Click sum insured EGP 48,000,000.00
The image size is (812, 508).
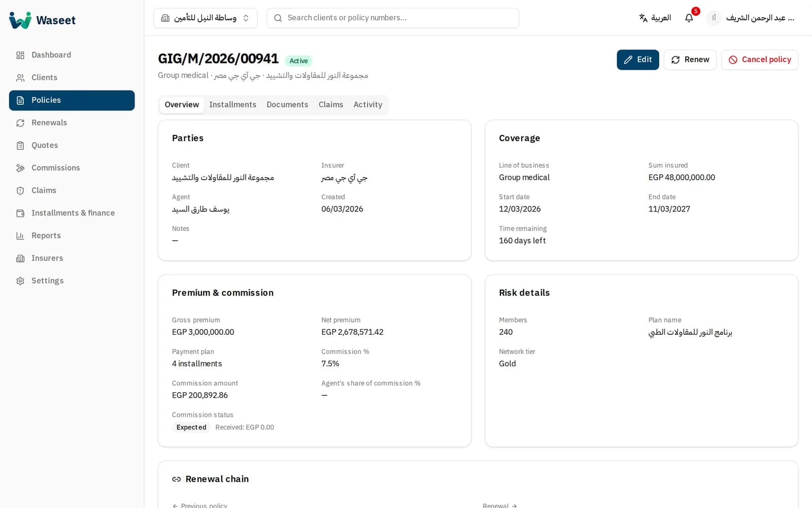click(x=682, y=177)
